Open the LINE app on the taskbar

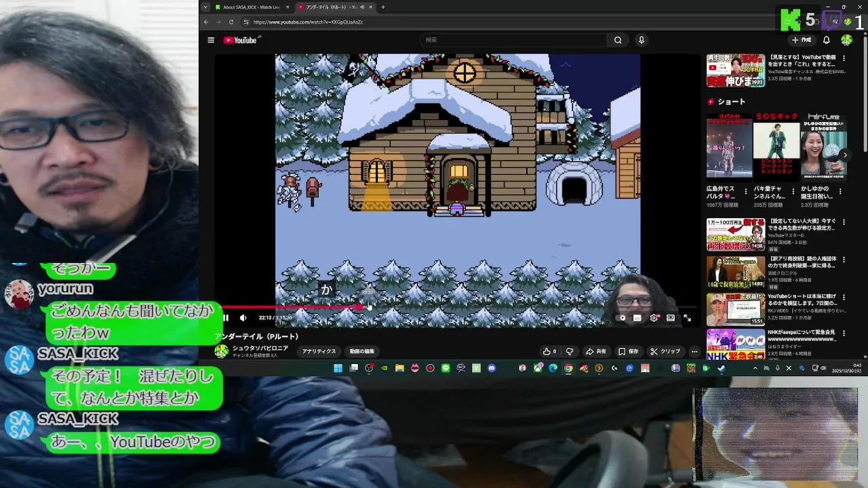446,368
